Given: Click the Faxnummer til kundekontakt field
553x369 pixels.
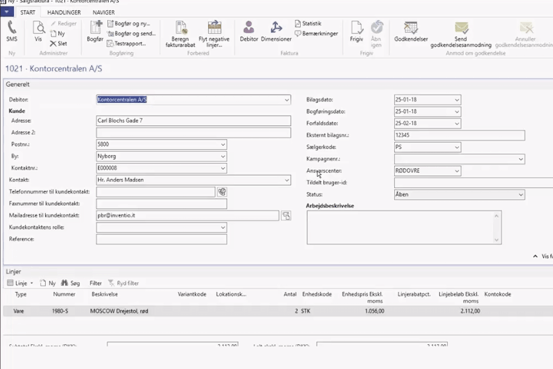Looking at the screenshot, I should click(162, 204).
